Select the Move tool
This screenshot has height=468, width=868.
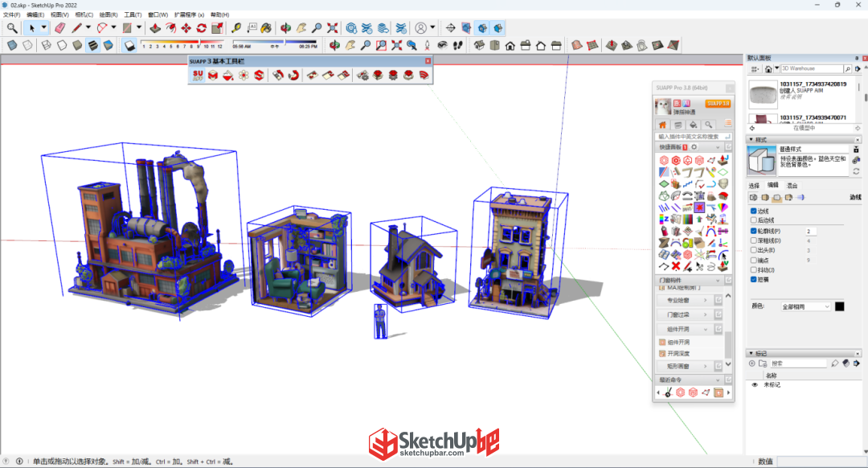click(186, 27)
